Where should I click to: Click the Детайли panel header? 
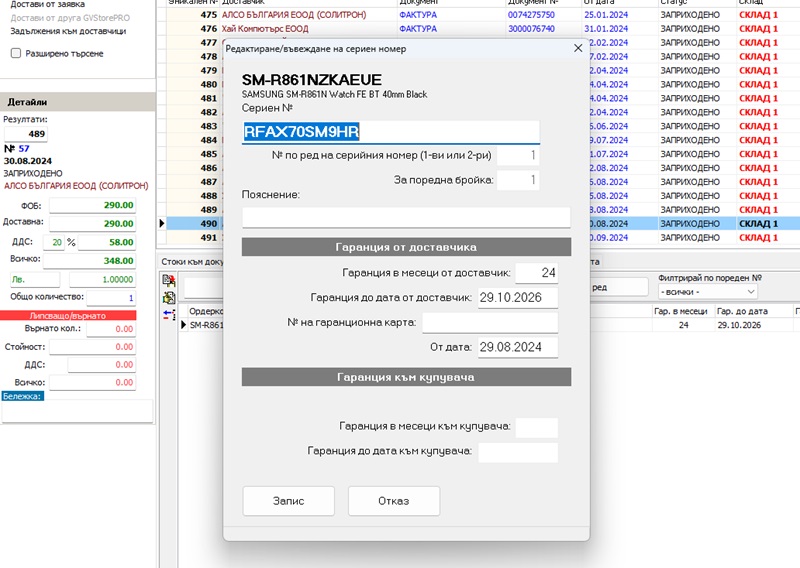pyautogui.click(x=78, y=102)
